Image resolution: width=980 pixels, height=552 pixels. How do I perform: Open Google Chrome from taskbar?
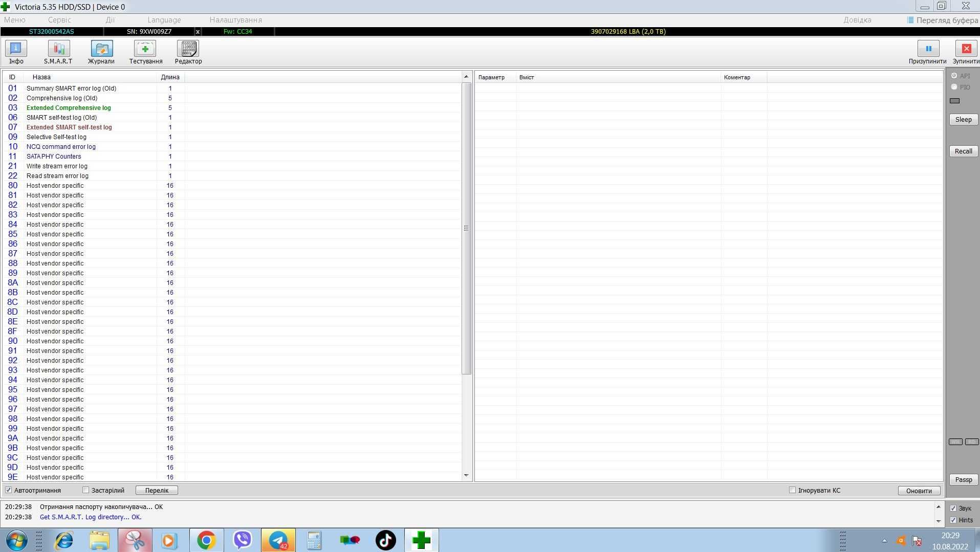(206, 540)
